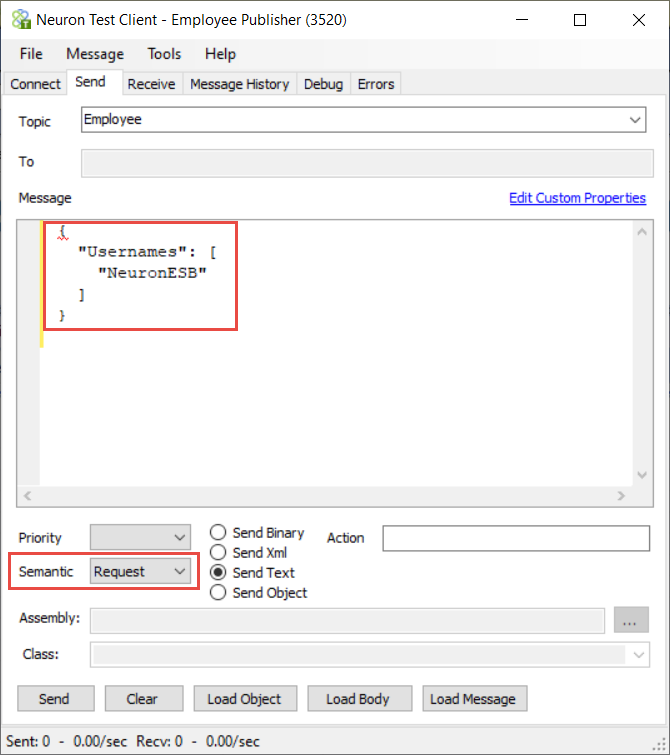Click the Clear button
Viewport: 670px width, 755px height.
coord(144,699)
